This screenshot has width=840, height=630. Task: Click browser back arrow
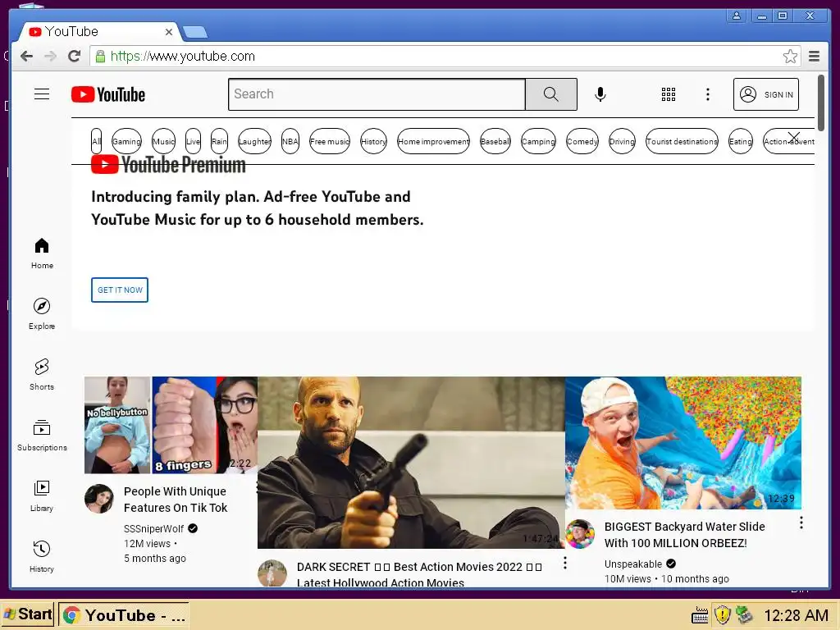26,56
